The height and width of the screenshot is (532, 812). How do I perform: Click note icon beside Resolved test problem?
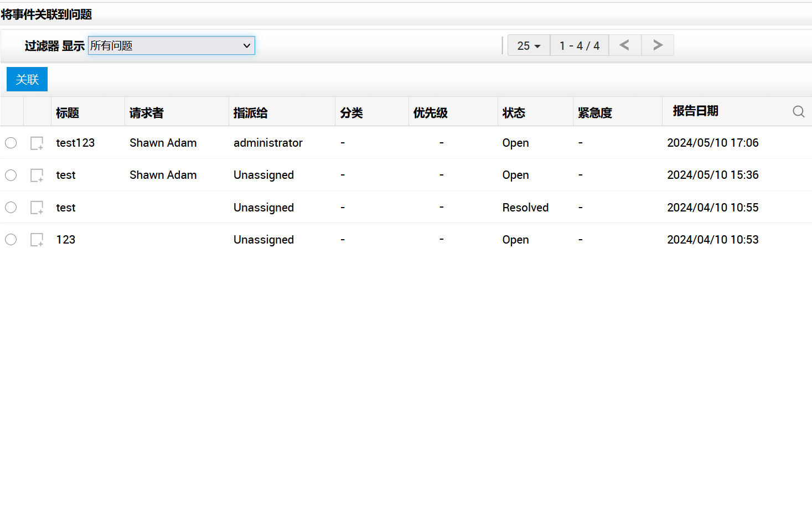point(37,208)
